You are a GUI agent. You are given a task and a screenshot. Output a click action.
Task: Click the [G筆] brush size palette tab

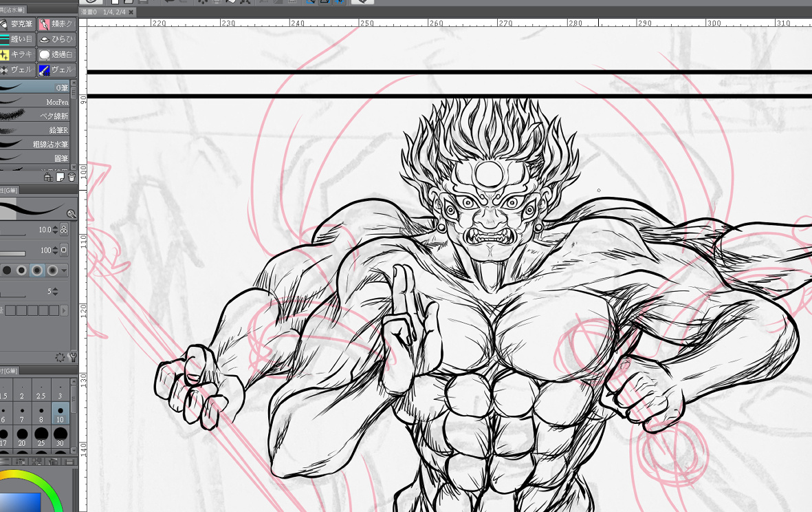click(10, 370)
